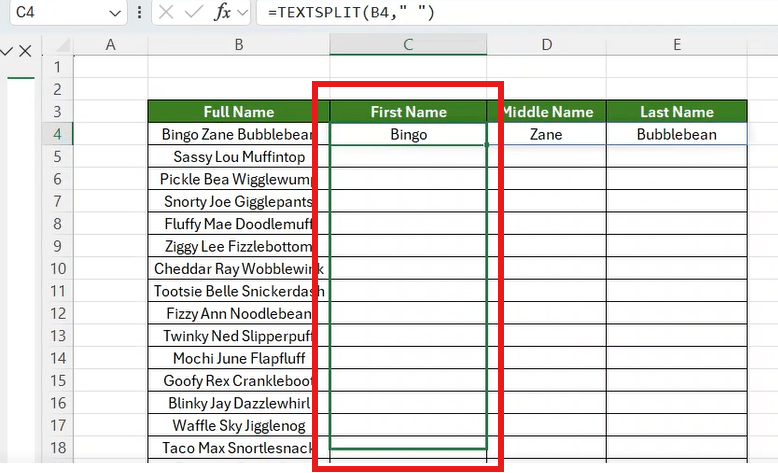This screenshot has width=778, height=473.
Task: Select row 16 header
Action: tap(58, 403)
